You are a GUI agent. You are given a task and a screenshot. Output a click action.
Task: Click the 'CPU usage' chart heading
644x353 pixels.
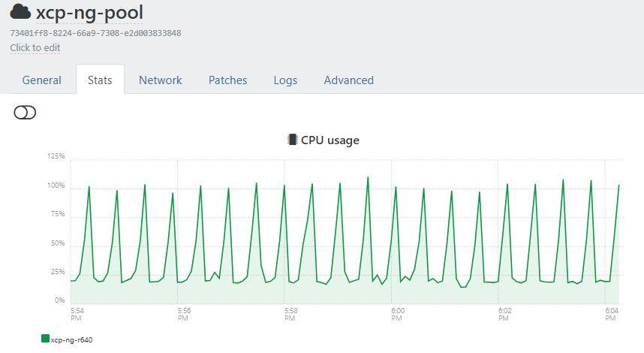[x=330, y=140]
